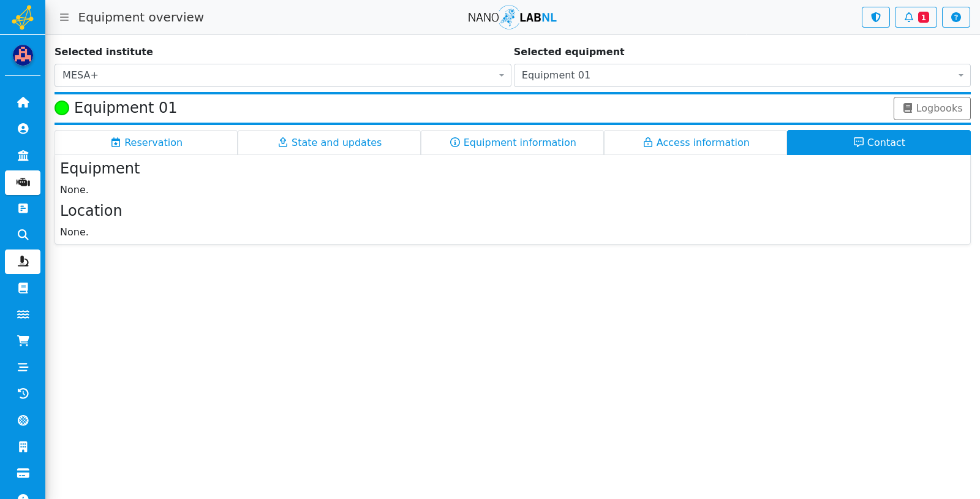
Task: Open the round grid icon in sidebar
Action: 23,421
